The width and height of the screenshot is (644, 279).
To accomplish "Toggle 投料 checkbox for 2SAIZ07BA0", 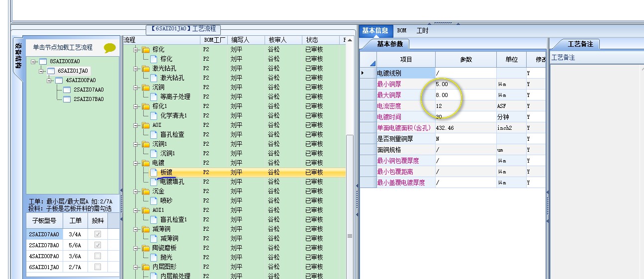I will tap(97, 245).
